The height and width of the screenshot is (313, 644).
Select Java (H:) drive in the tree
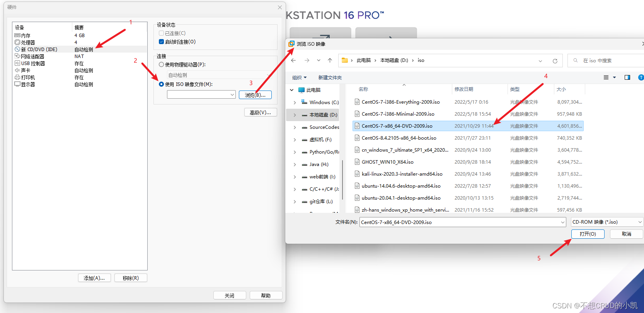[319, 164]
